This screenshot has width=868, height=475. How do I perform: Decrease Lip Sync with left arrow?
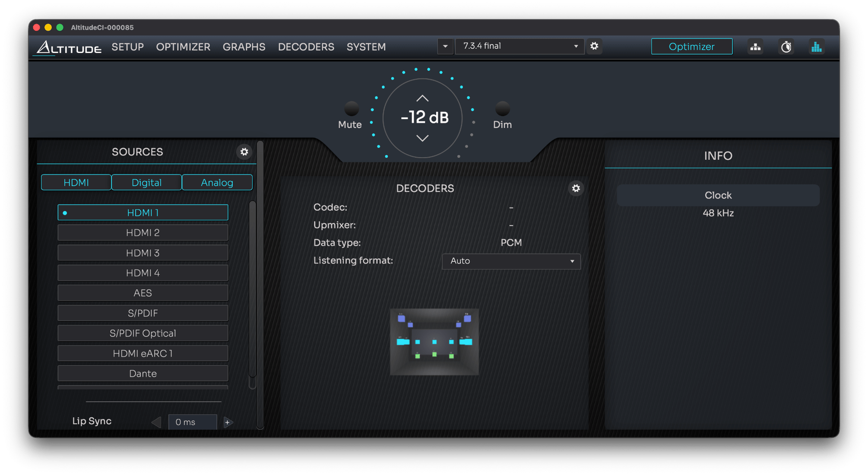[156, 422]
